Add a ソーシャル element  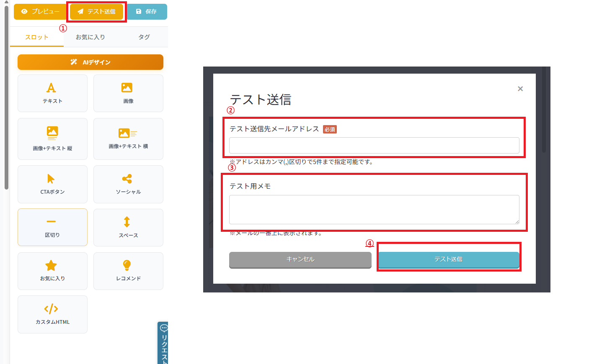click(x=128, y=184)
